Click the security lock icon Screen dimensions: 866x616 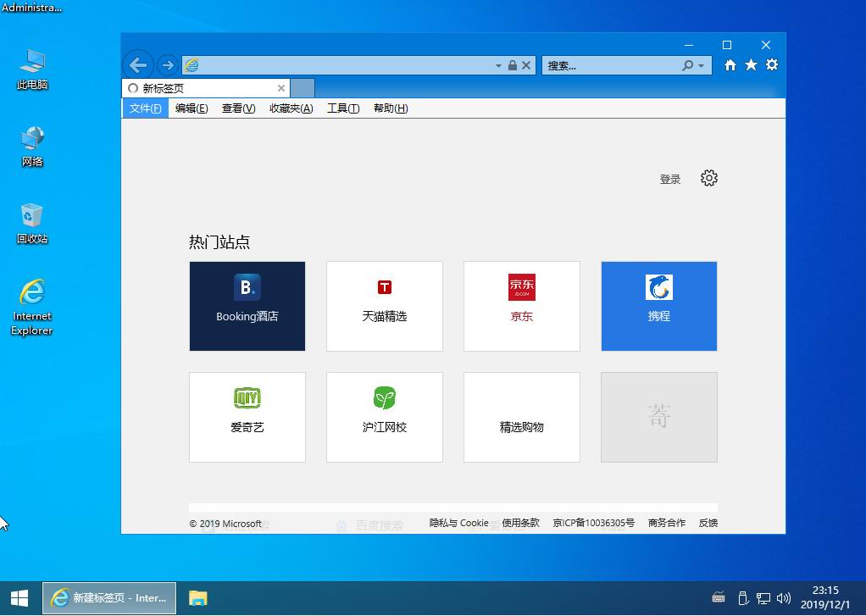click(513, 65)
